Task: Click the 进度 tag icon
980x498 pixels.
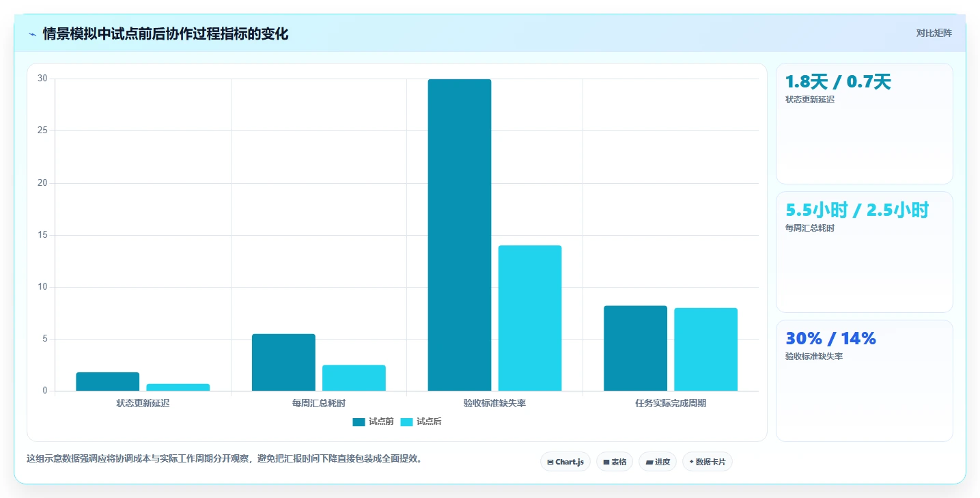Action: (649, 462)
